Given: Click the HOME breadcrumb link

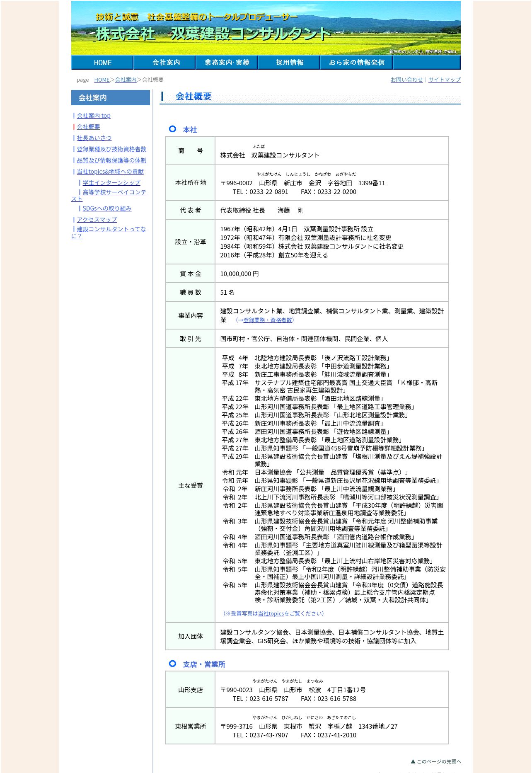Looking at the screenshot, I should [x=102, y=80].
